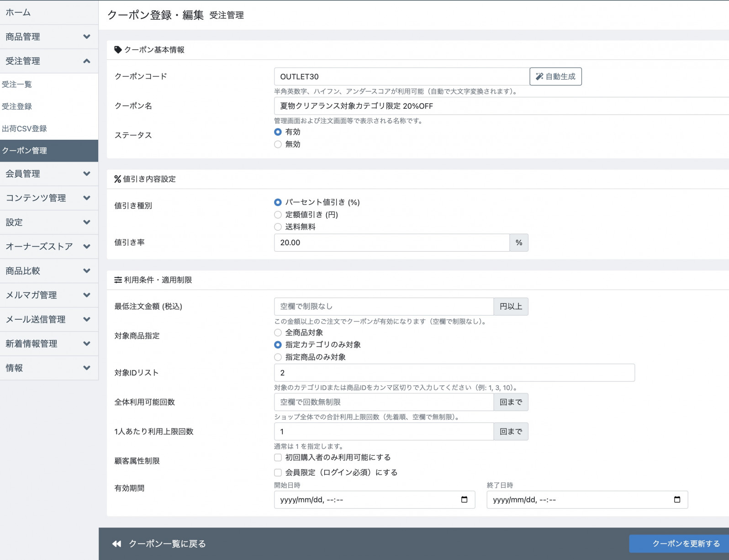Screen dimensions: 729x560
Task: Expand 会員管理 sidebar menu
Action: [x=49, y=174]
